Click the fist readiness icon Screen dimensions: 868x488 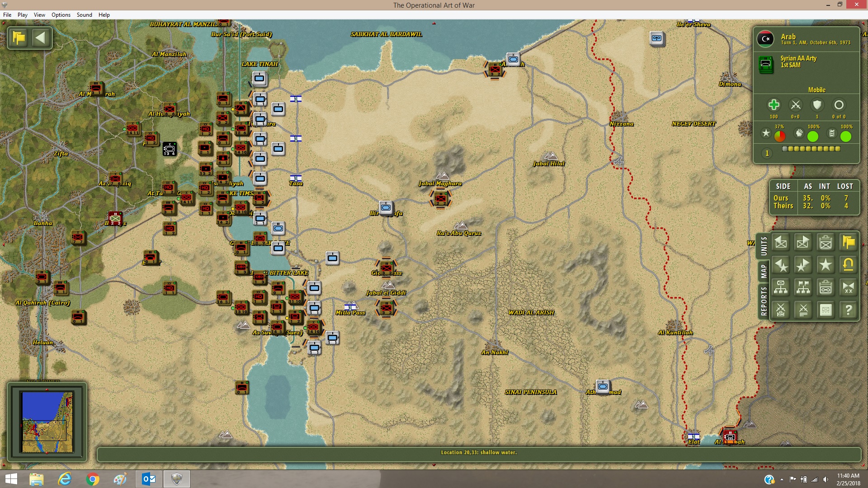point(799,133)
